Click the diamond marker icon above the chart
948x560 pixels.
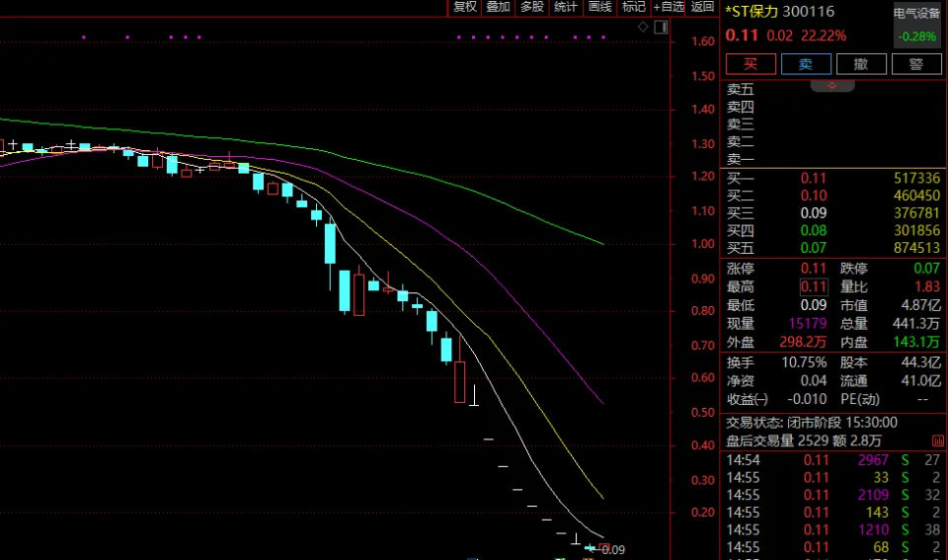coord(643,27)
